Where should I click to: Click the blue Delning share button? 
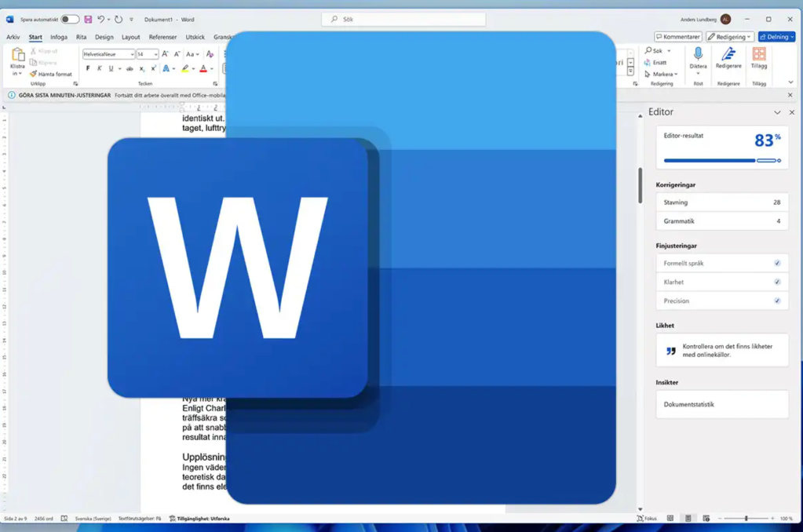(776, 37)
